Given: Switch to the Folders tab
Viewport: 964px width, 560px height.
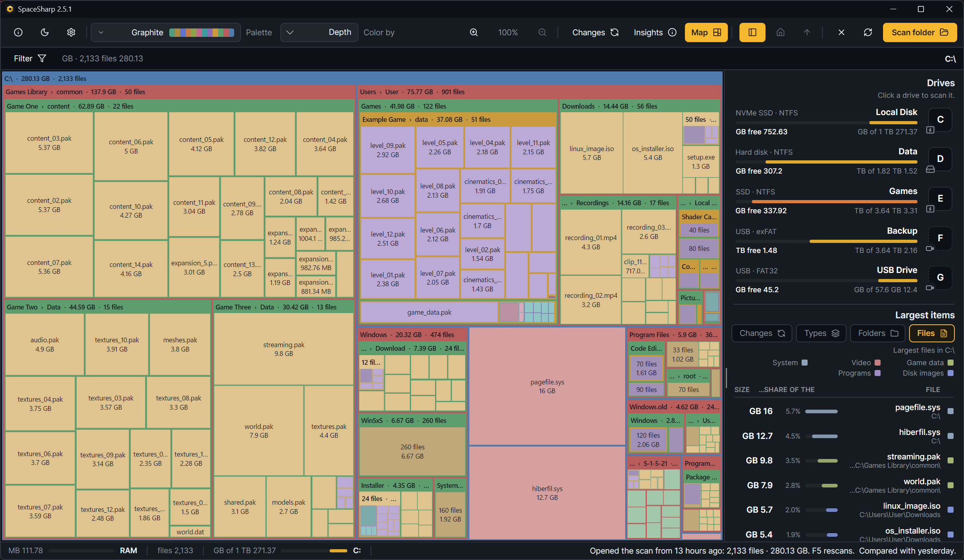Looking at the screenshot, I should (x=877, y=333).
